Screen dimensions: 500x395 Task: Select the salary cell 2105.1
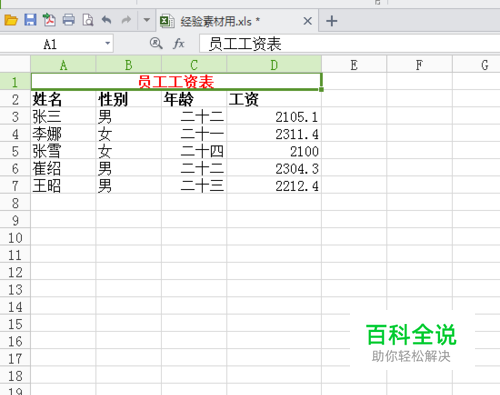point(274,117)
